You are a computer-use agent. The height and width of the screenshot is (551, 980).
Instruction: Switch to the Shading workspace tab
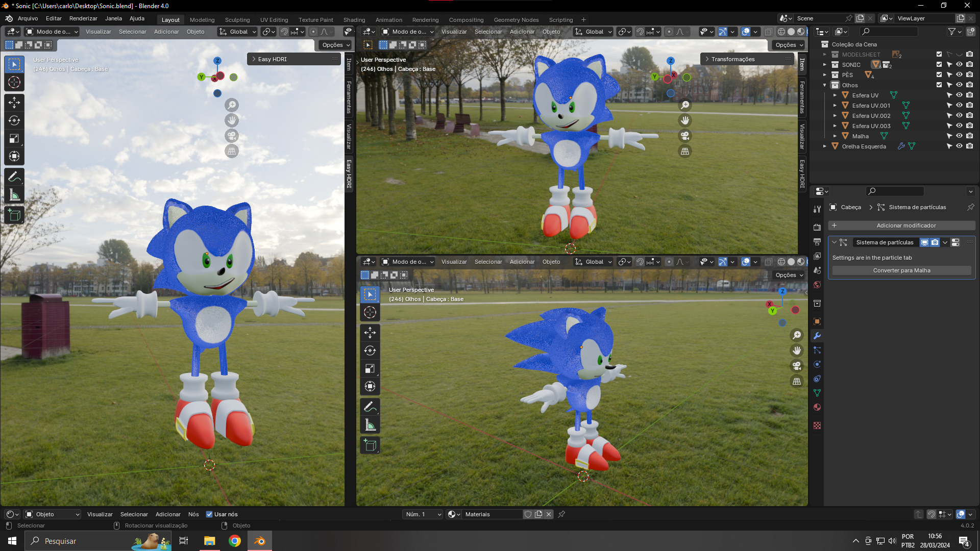click(354, 20)
